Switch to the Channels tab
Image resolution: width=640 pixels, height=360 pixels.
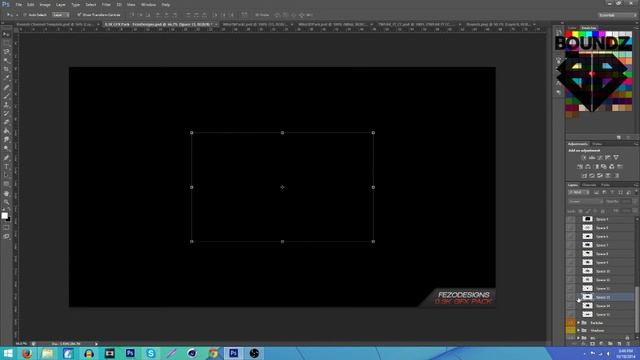click(x=589, y=185)
